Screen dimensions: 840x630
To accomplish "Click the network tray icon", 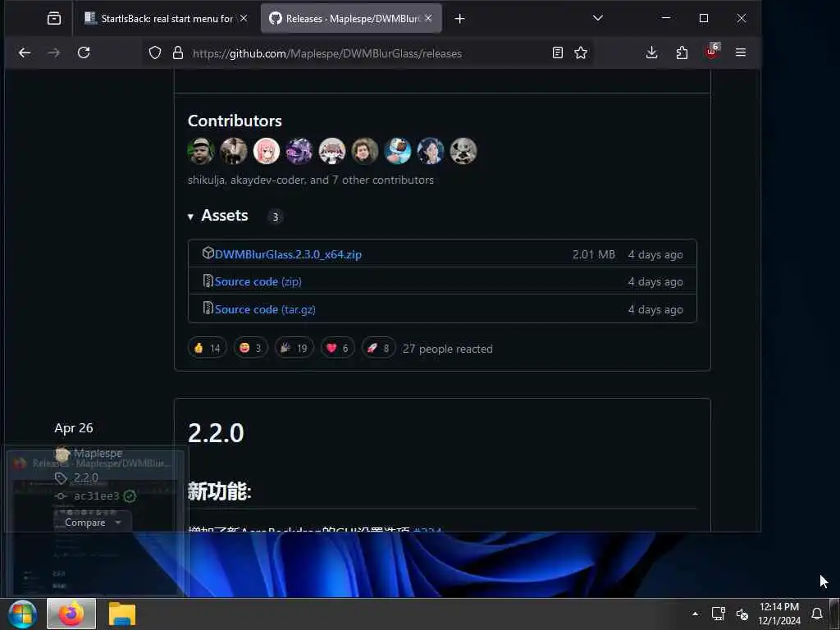I will click(x=718, y=614).
